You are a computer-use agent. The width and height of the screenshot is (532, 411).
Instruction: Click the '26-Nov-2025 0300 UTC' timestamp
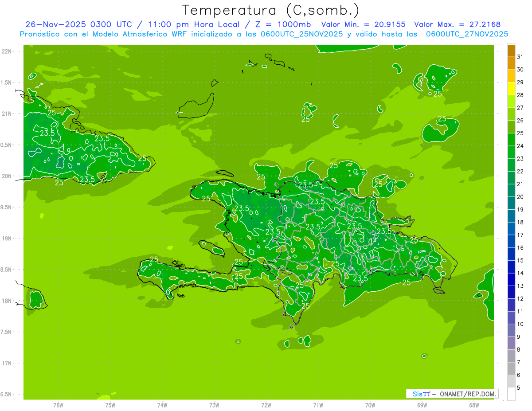[x=78, y=24]
